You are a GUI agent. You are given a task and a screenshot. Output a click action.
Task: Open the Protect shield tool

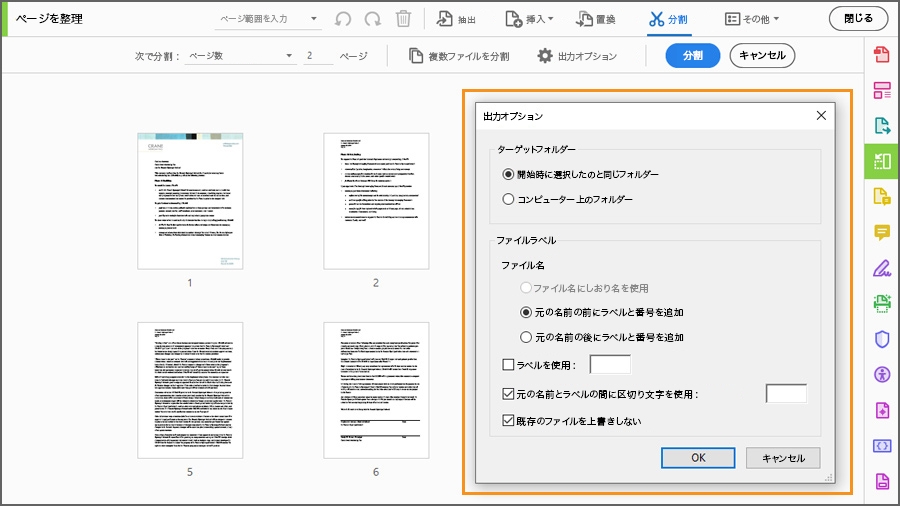882,339
